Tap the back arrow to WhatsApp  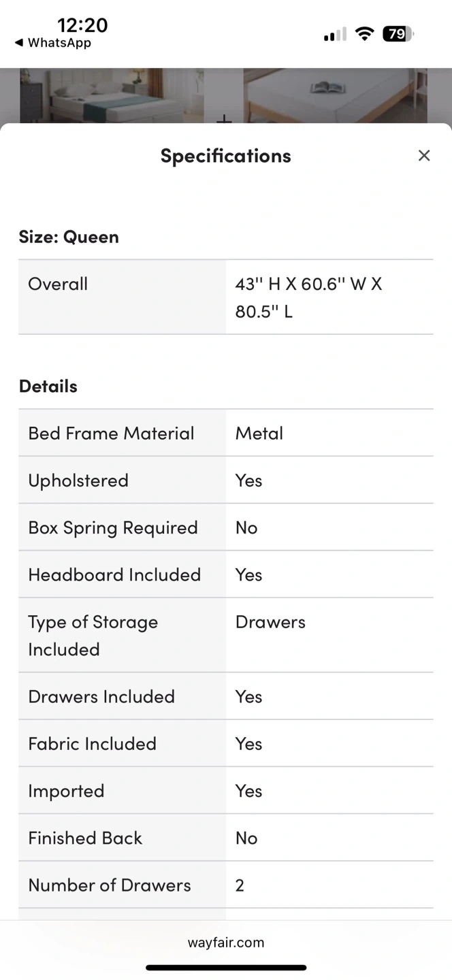[19, 43]
